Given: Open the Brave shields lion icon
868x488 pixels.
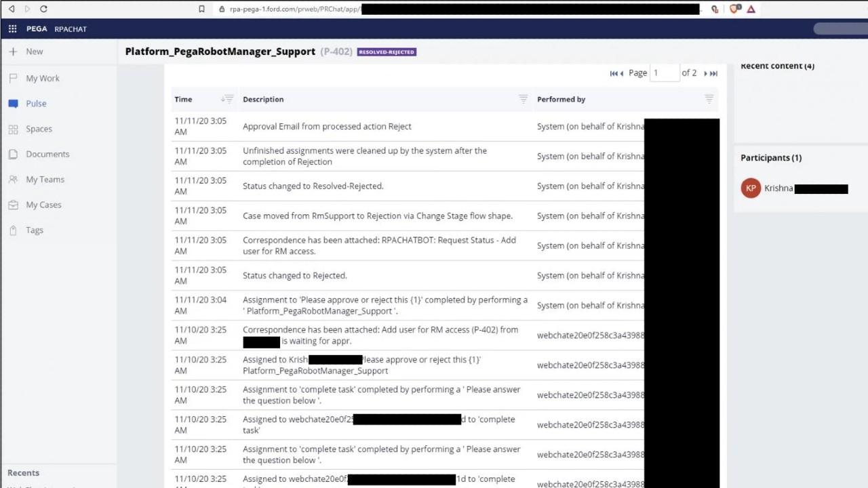Looking at the screenshot, I should 734,9.
